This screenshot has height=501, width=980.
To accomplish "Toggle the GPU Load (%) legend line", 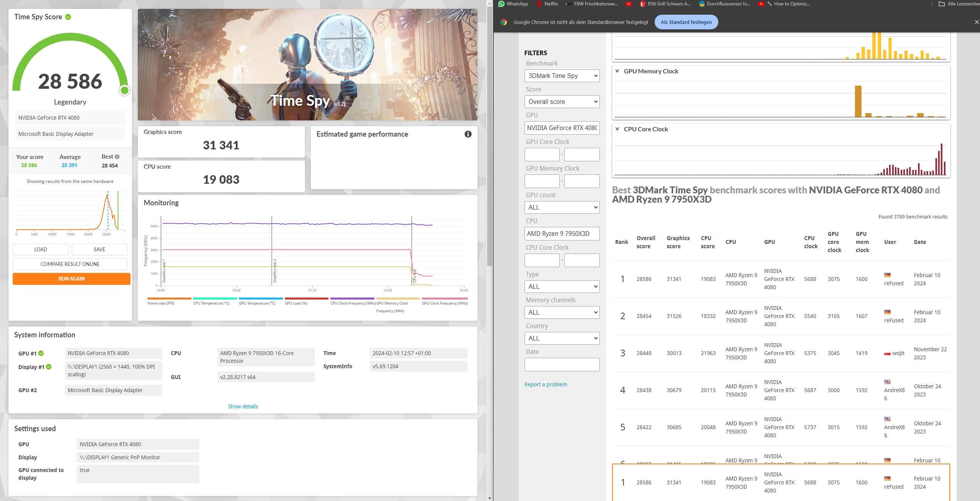I will pos(306,301).
